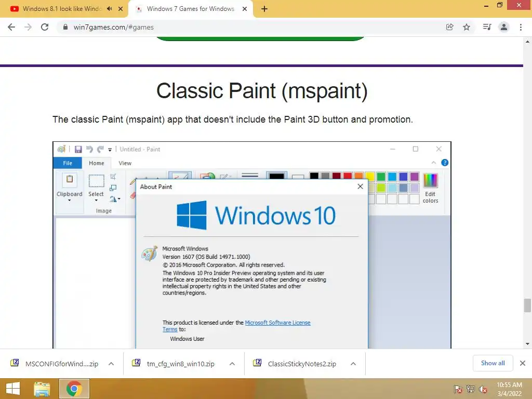Viewport: 532px width, 399px height.
Task: Select the Windows 7 Games for Windows tab
Action: coord(190,9)
